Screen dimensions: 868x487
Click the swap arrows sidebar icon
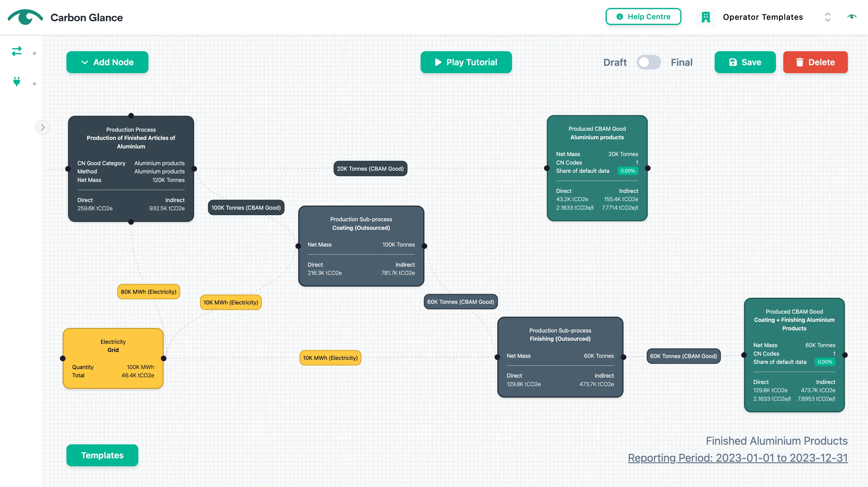coord(16,51)
